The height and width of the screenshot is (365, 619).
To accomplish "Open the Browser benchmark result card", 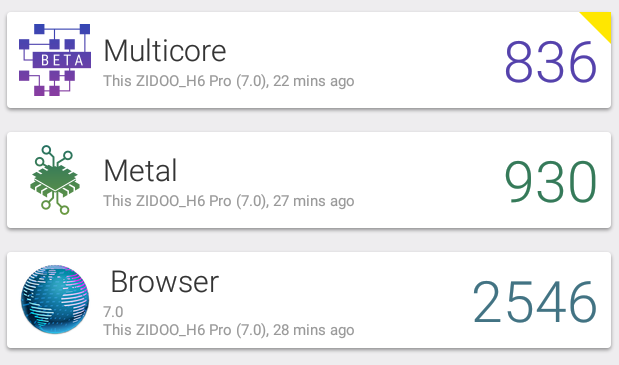I will click(309, 300).
